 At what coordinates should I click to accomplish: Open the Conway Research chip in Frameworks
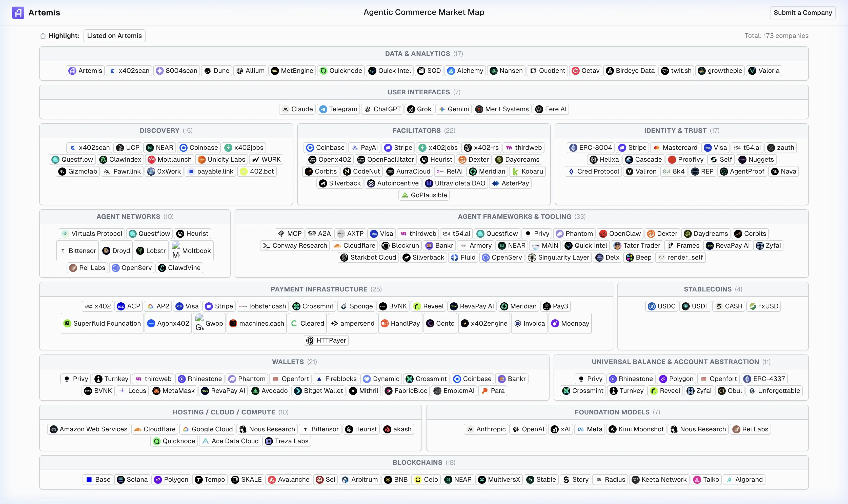(x=295, y=245)
